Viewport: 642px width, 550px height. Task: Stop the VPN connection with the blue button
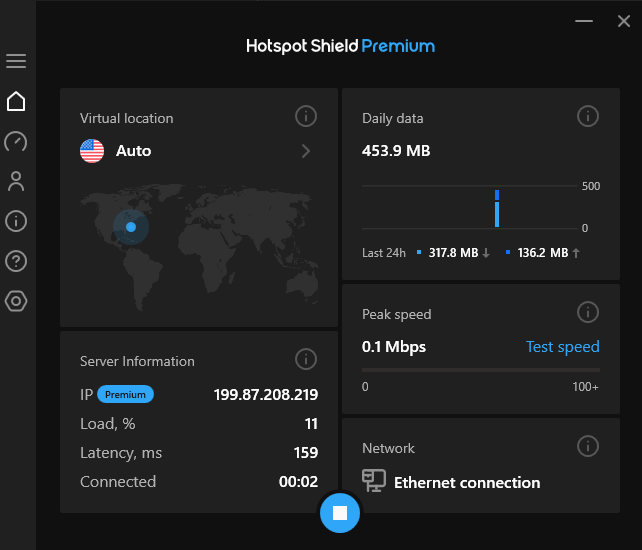click(340, 513)
